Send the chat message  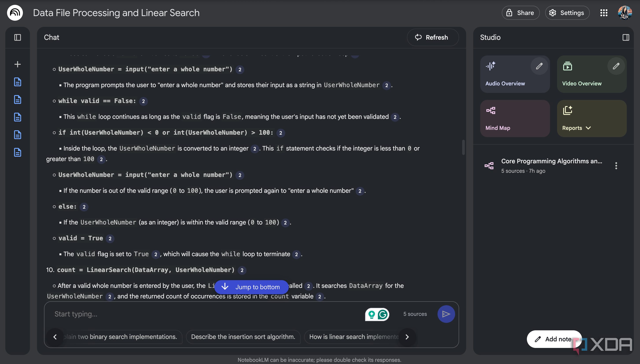(446, 314)
